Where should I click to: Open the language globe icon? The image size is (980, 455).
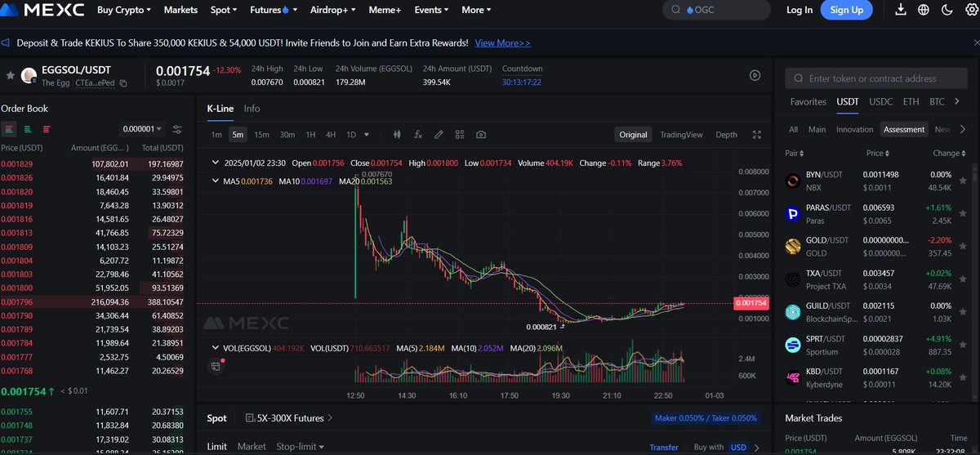click(x=924, y=10)
